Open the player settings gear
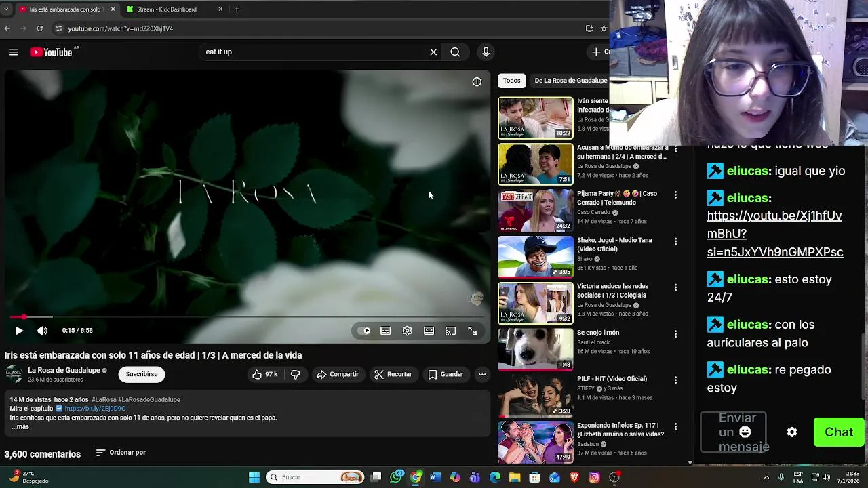Viewport: 868px width, 488px height. click(x=407, y=331)
